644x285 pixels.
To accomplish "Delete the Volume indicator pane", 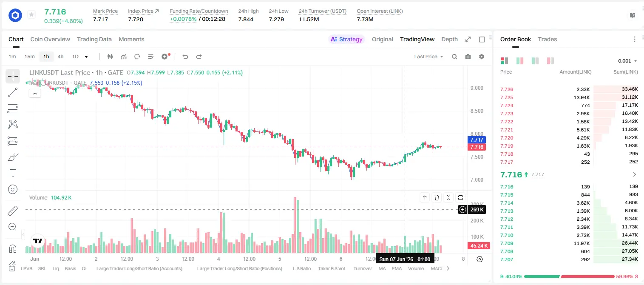I will pos(437,197).
